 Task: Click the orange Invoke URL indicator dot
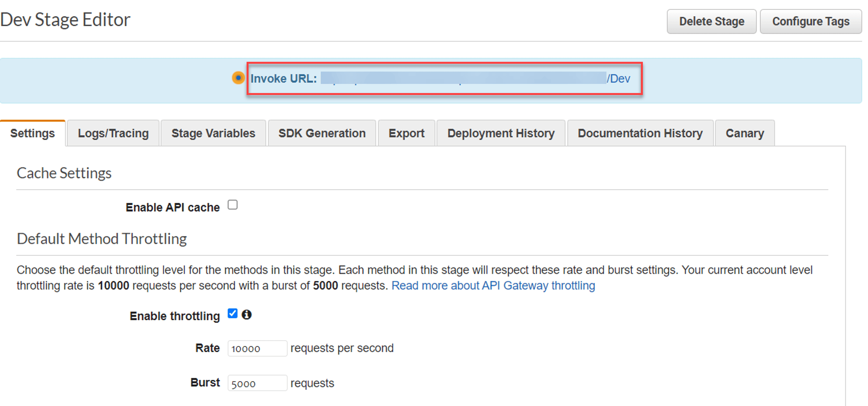(238, 78)
